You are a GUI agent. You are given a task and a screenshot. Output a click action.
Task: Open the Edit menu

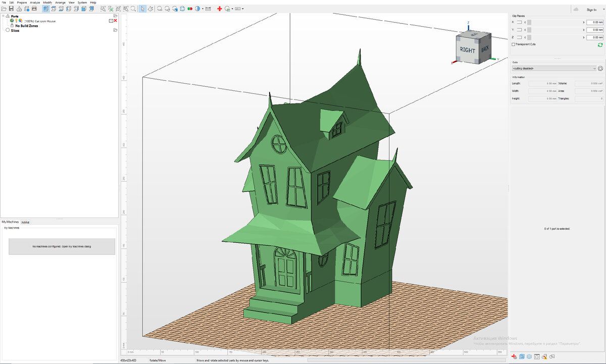12,3
